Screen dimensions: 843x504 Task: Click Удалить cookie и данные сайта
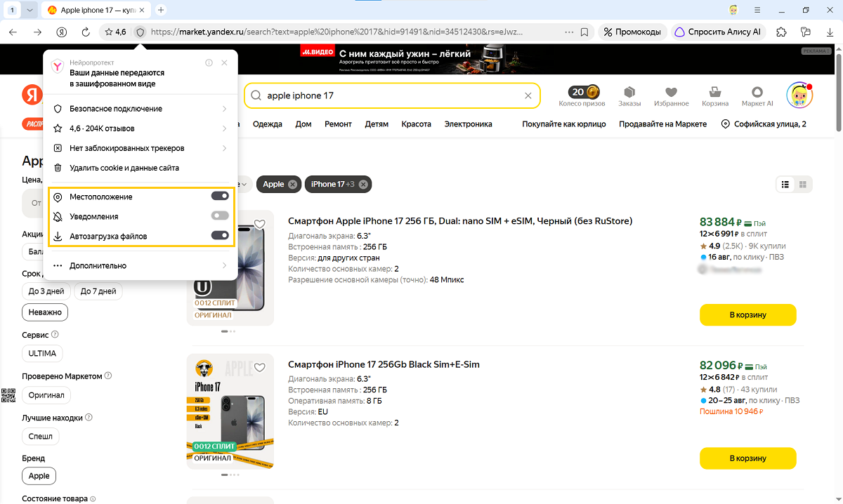pos(140,168)
